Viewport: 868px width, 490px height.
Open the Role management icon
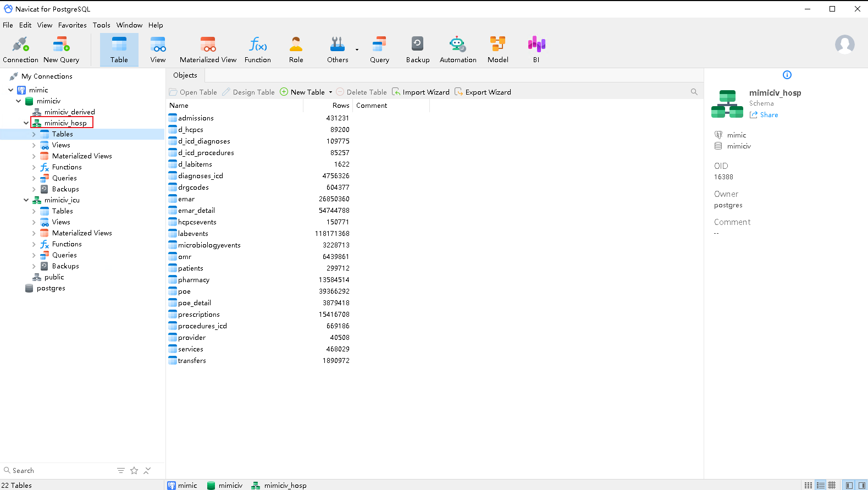pos(296,49)
